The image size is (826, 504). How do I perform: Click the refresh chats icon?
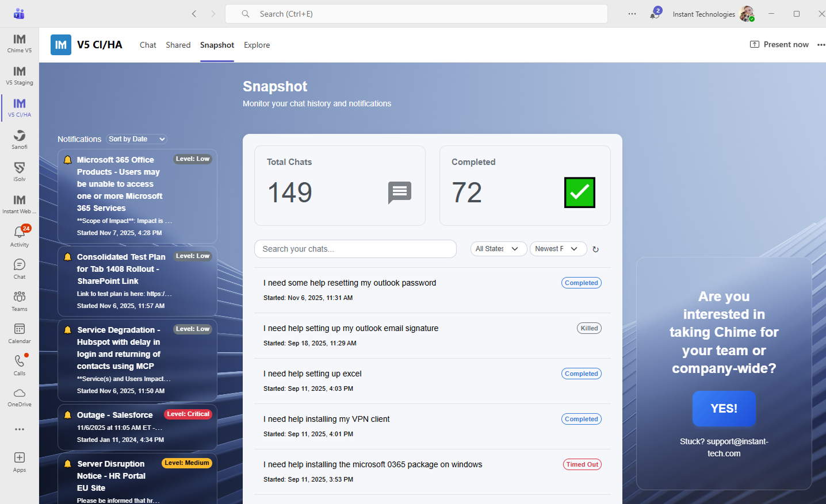pyautogui.click(x=596, y=249)
